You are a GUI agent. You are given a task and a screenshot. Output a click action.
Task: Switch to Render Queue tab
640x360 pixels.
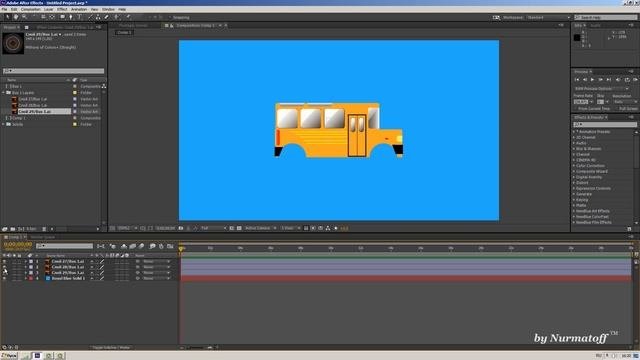point(43,237)
